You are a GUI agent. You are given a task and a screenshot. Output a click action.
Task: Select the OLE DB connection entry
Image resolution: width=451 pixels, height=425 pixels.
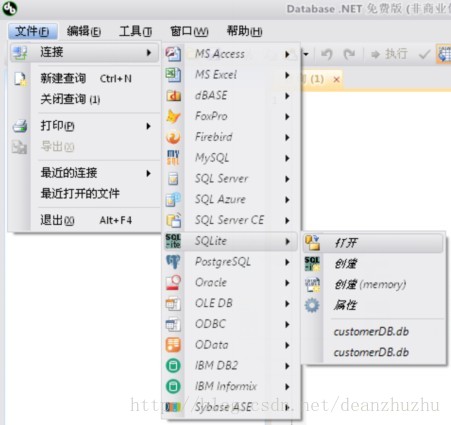pyautogui.click(x=230, y=303)
